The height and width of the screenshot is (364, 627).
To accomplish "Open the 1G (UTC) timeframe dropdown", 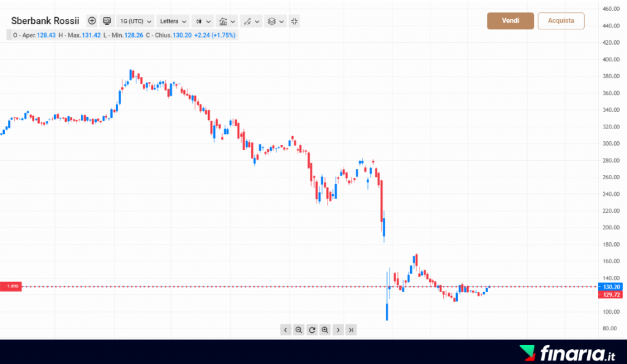I will coord(135,21).
